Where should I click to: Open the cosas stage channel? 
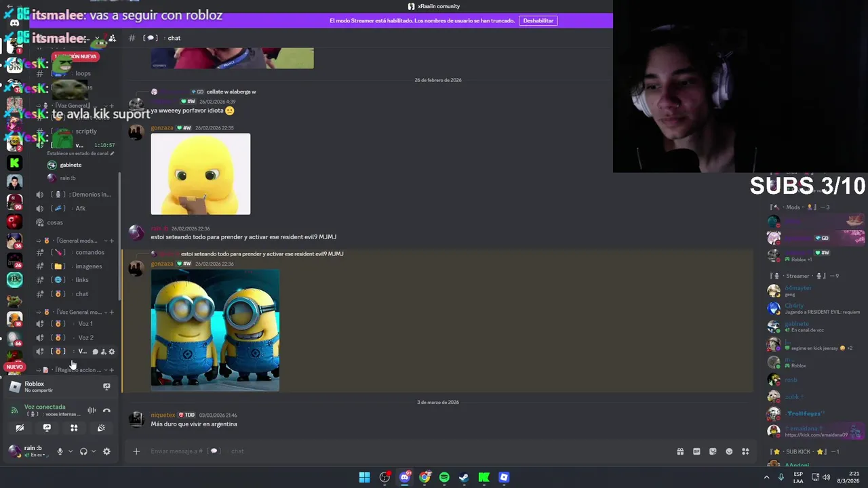[x=76, y=222]
